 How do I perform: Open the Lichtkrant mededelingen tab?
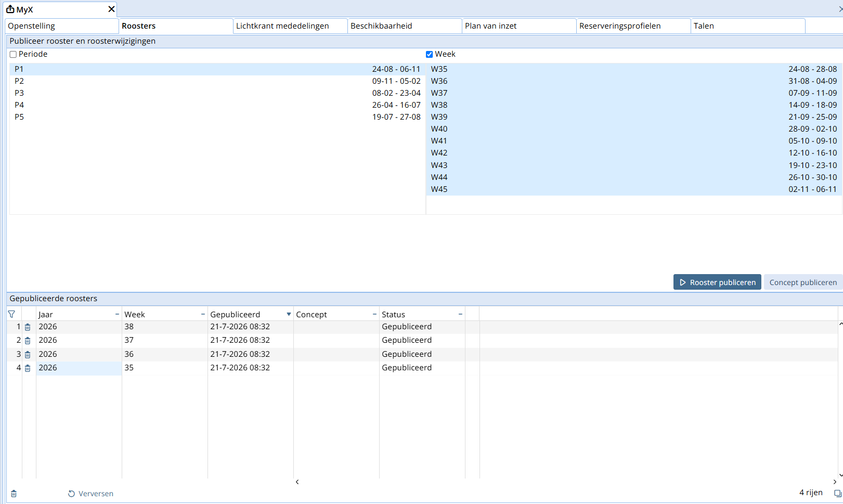290,26
